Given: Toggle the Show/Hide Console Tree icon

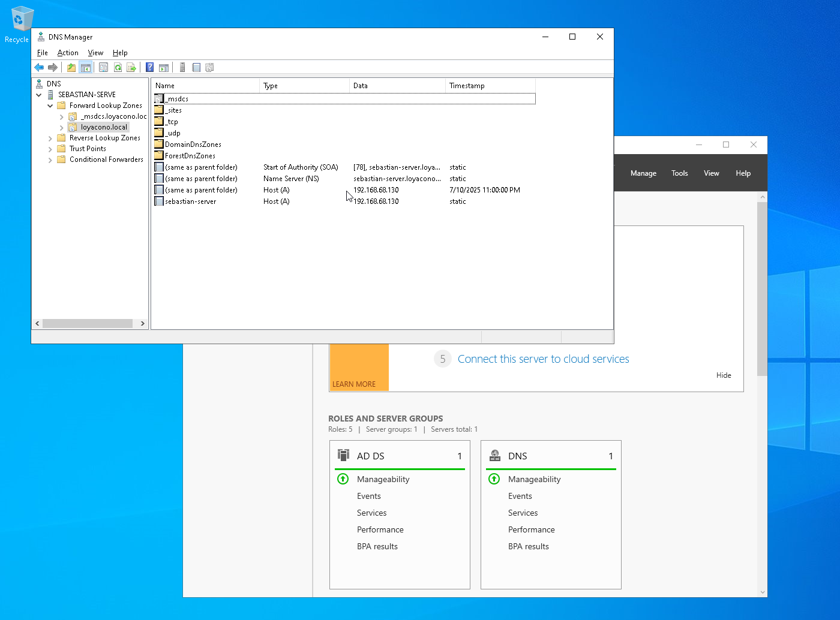Looking at the screenshot, I should click(x=86, y=67).
